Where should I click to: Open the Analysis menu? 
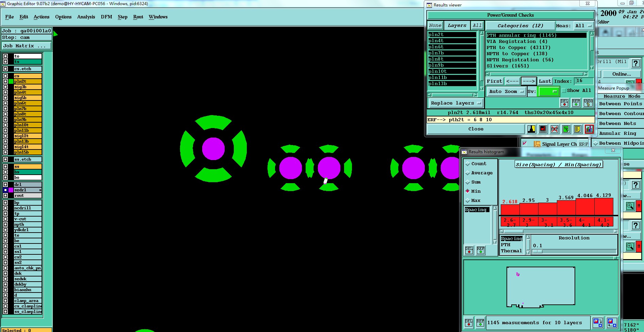click(x=86, y=17)
